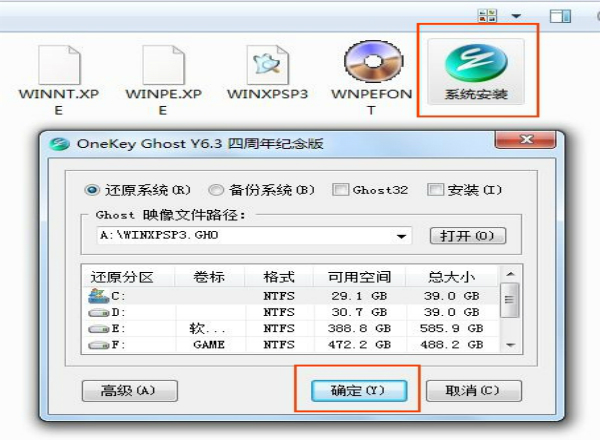Select the 备份系统(B) radio button
Viewport: 600px width, 440px height.
tap(216, 190)
